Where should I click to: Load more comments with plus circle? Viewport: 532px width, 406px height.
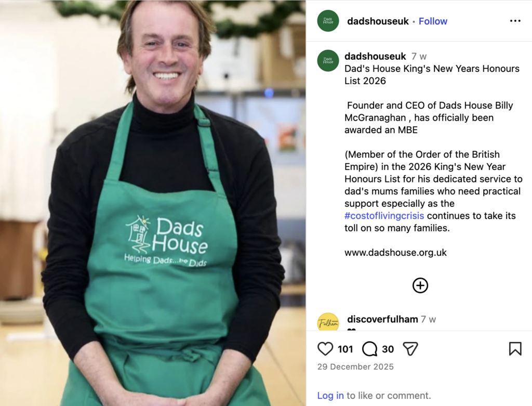[x=420, y=285]
